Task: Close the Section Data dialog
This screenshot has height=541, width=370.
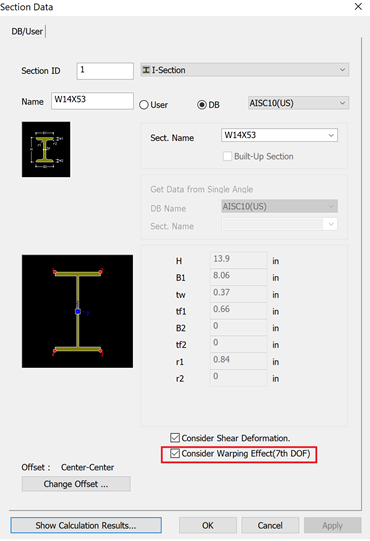Action: [358, 7]
